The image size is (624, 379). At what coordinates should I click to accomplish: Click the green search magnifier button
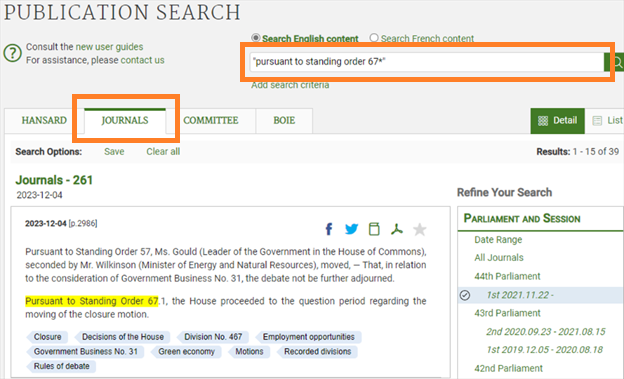coord(616,62)
